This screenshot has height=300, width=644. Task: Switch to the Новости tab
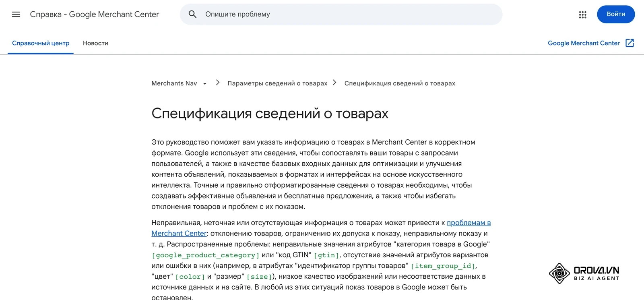pos(95,43)
